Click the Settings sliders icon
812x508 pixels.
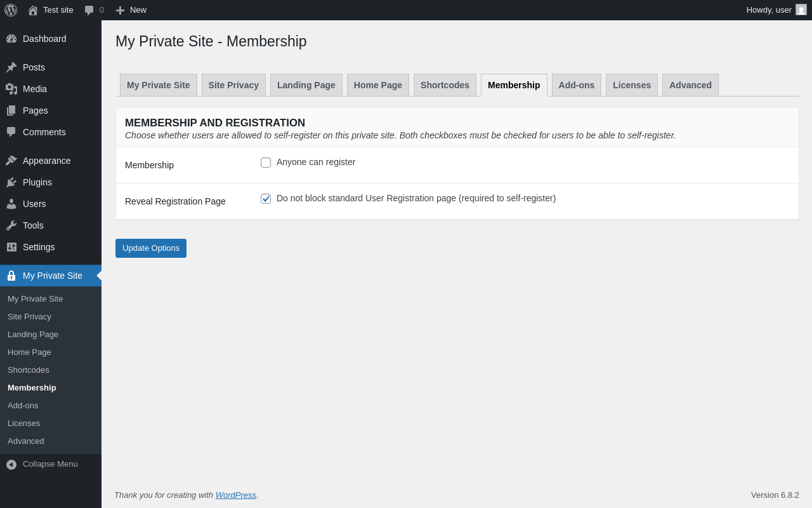(x=11, y=247)
